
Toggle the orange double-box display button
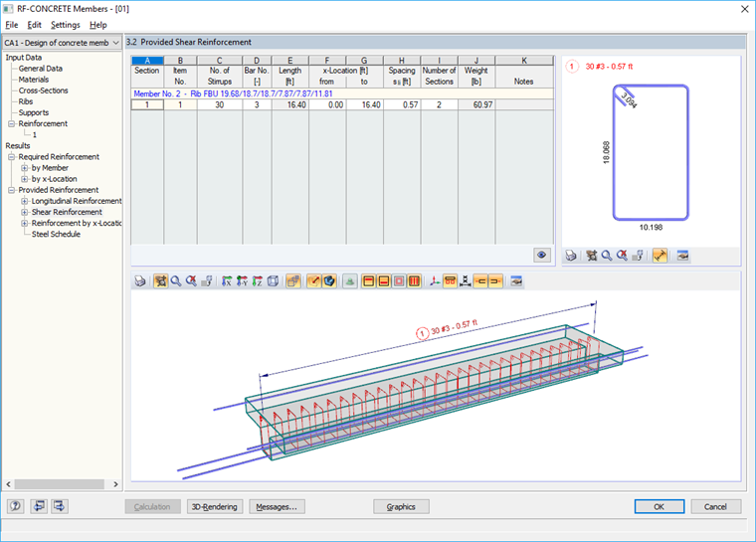[x=450, y=281]
